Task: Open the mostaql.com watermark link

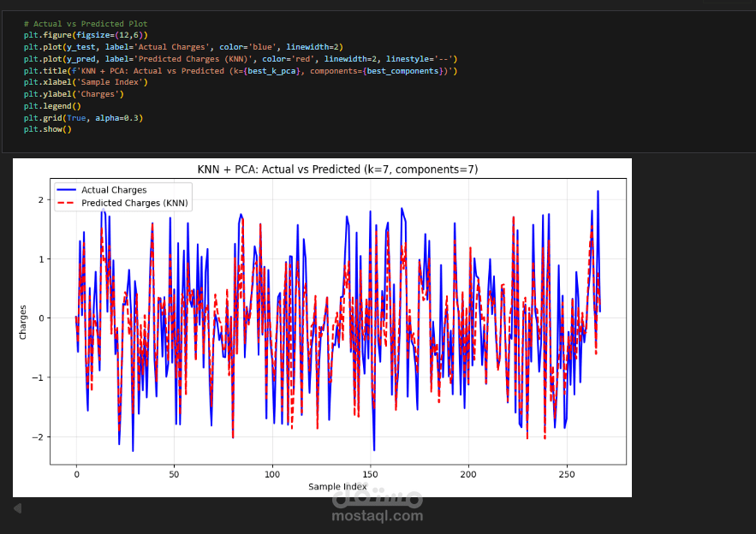Action: (377, 514)
